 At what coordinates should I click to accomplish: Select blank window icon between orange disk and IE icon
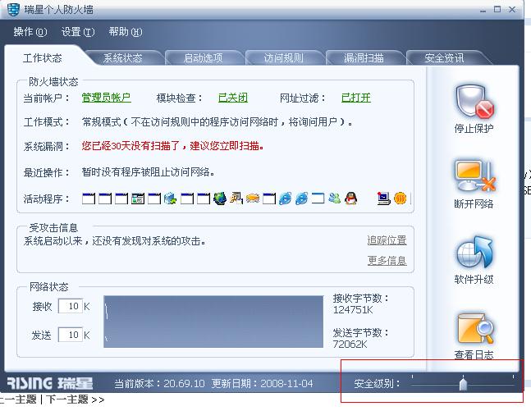[269, 199]
